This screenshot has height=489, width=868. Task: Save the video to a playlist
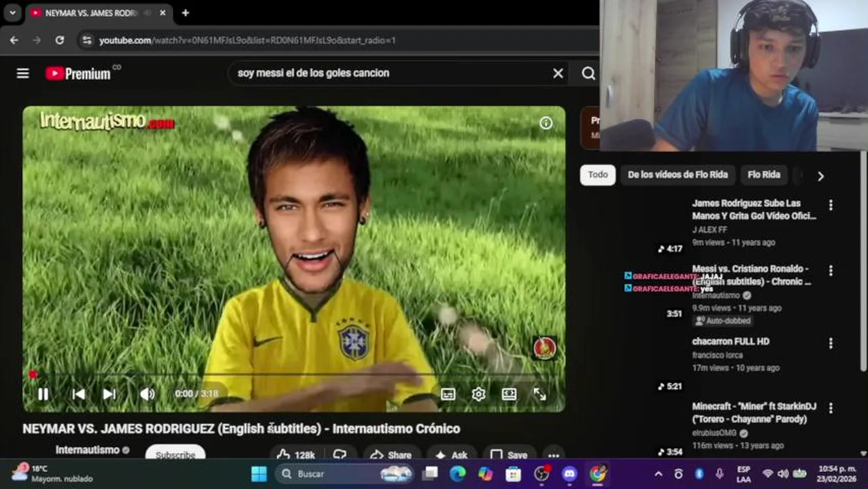point(509,455)
